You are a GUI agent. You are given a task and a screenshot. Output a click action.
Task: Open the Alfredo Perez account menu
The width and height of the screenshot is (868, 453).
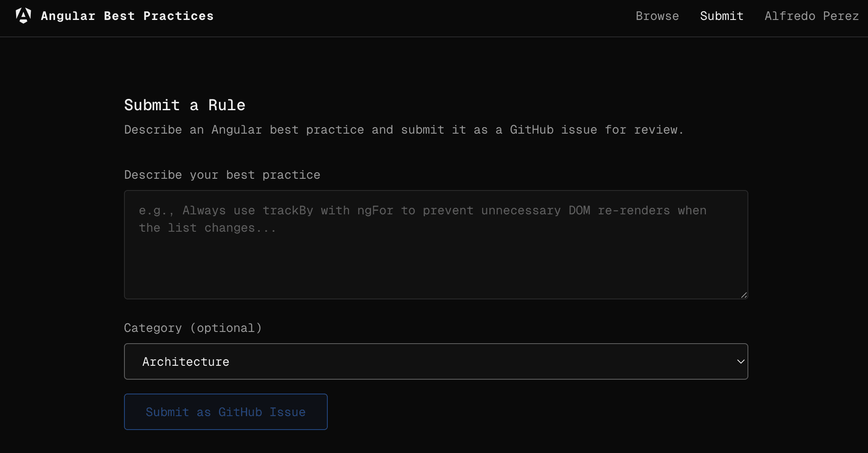(811, 16)
